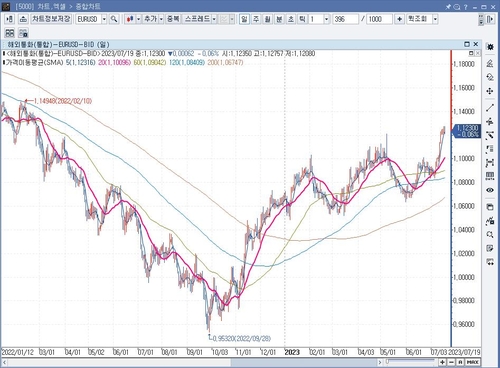This screenshot has height=368, width=500.
Task: Open the 퀵조회 dropdown arrow
Action: tap(435, 19)
